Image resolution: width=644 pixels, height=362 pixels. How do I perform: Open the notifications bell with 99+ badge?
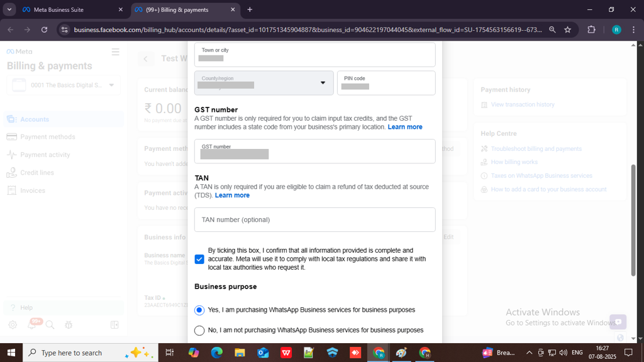pyautogui.click(x=33, y=324)
